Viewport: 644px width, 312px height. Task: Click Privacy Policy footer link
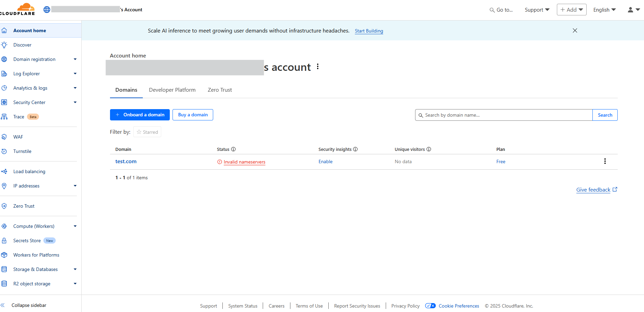(x=405, y=306)
